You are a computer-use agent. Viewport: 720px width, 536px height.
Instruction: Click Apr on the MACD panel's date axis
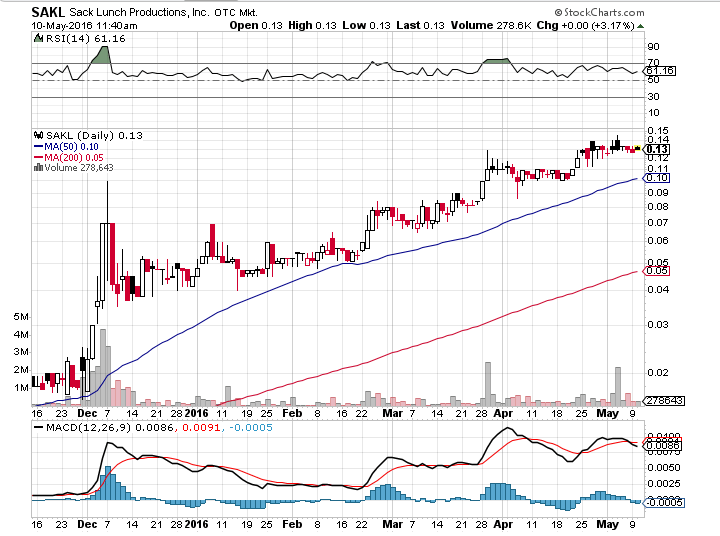click(x=503, y=525)
